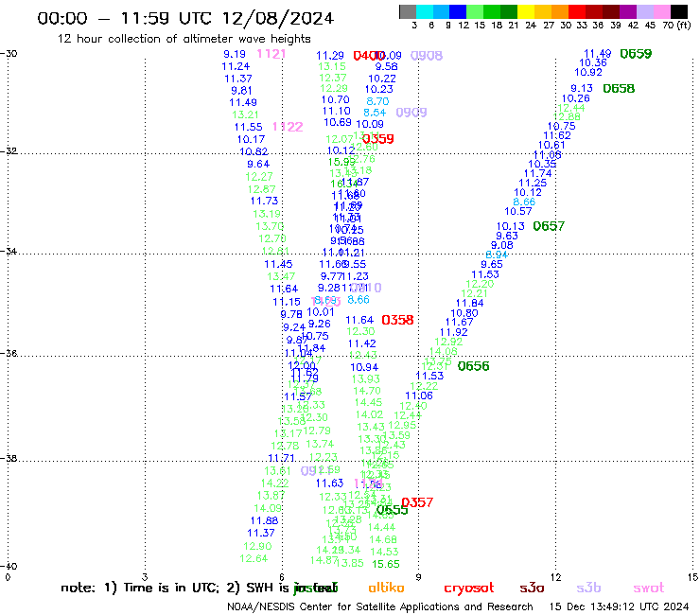The image size is (700, 615).
Task: Click the wave height value 12.88
Action: pyautogui.click(x=567, y=116)
